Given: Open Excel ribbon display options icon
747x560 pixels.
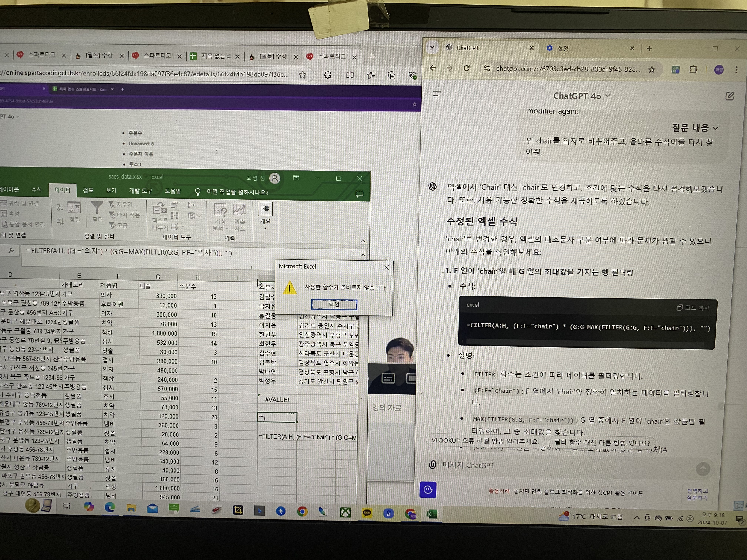Looking at the screenshot, I should tap(296, 178).
